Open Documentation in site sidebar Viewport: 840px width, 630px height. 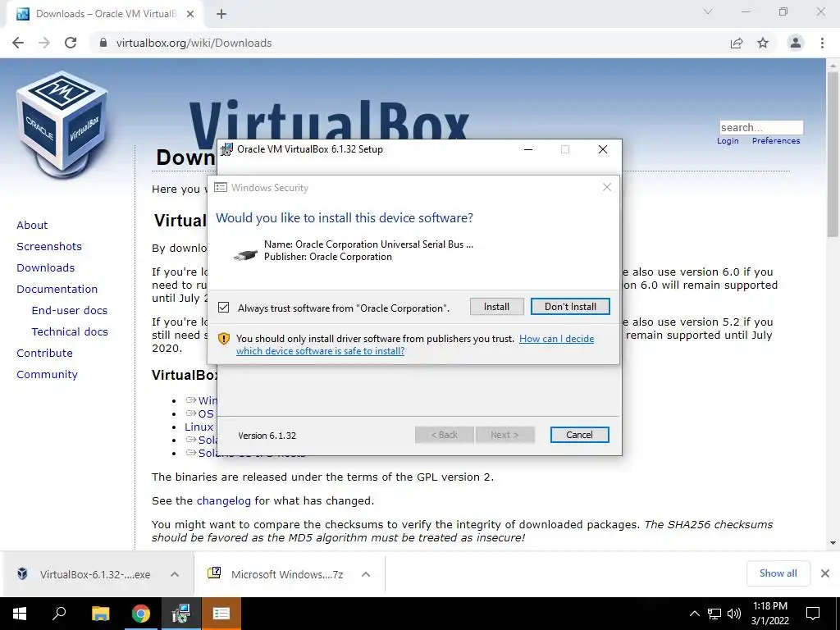pos(57,290)
